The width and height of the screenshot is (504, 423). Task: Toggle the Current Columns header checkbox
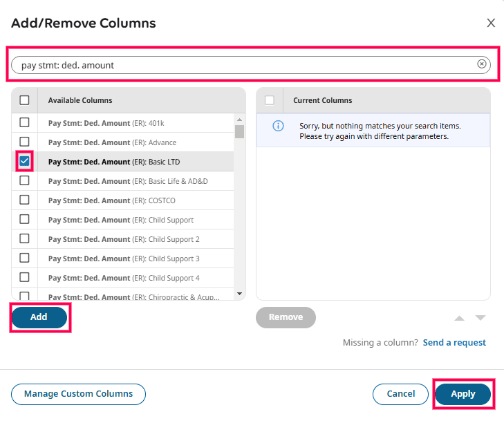coord(270,100)
